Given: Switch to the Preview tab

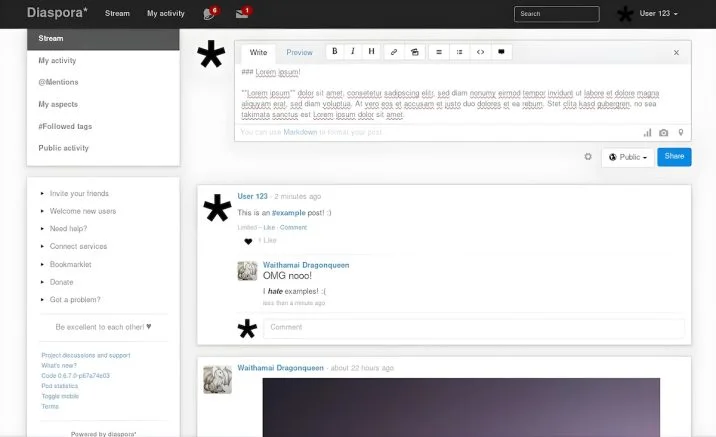Looking at the screenshot, I should pos(299,52).
